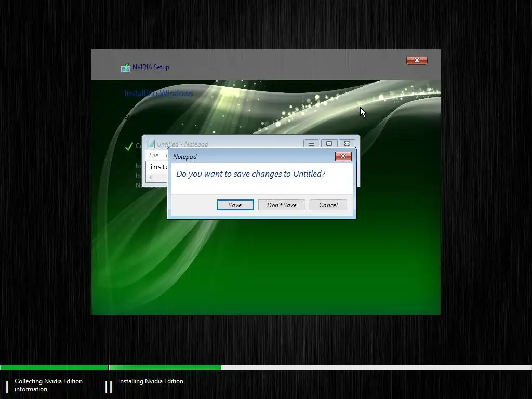The width and height of the screenshot is (532, 399).
Task: Click the Collecting Nvidia Edition information progress bar
Action: pos(54,367)
